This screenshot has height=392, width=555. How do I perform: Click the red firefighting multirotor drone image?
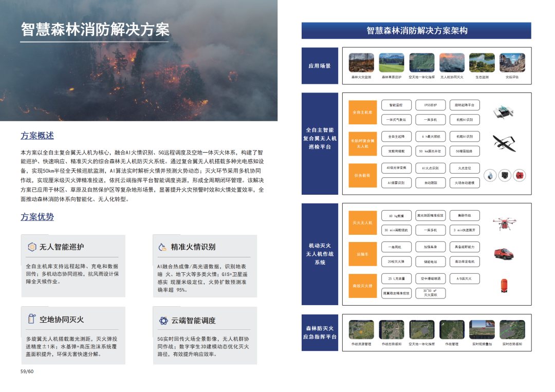tap(504, 222)
